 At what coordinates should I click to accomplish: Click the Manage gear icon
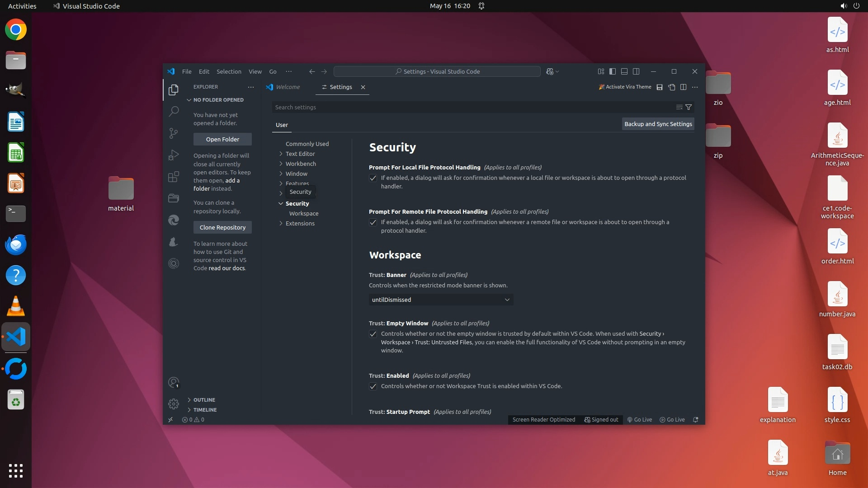coord(174,404)
